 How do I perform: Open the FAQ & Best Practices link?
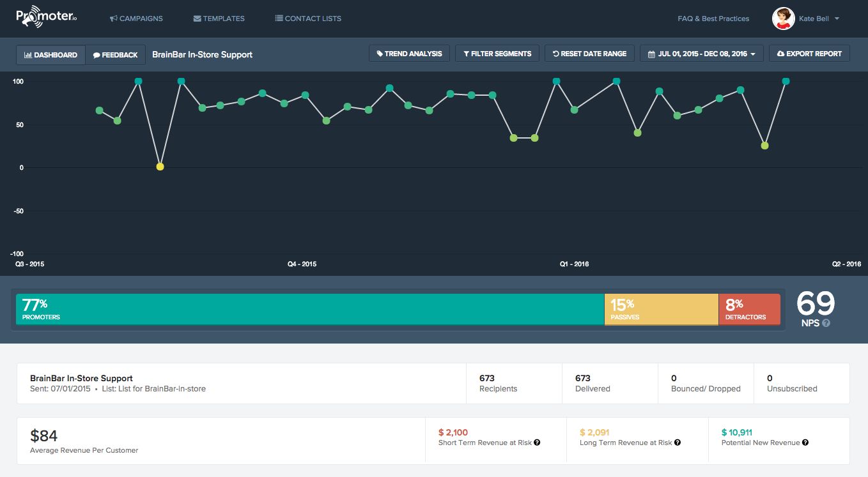713,19
